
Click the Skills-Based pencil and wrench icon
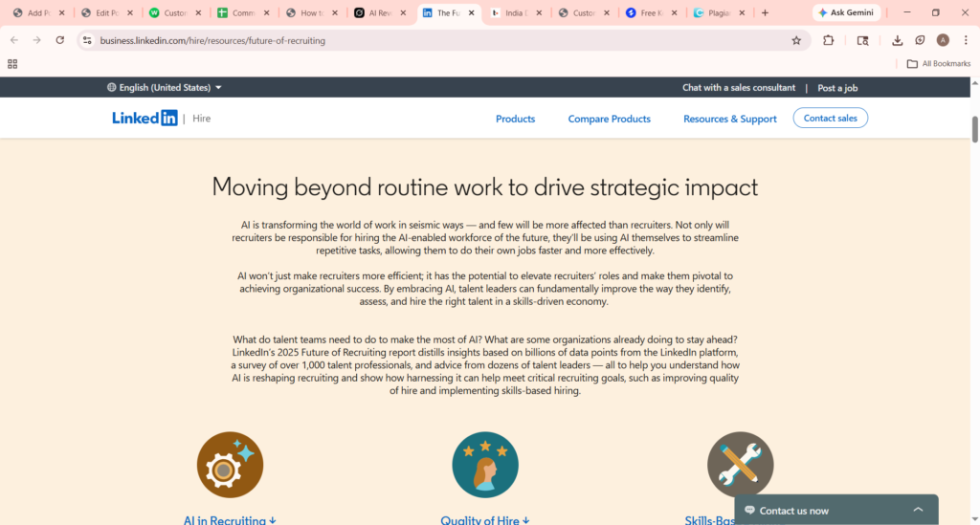[x=740, y=465]
